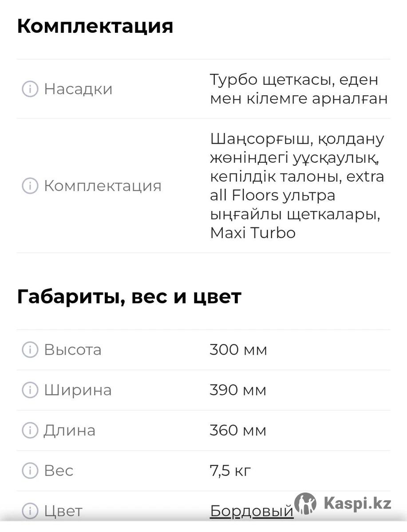The height and width of the screenshot is (532, 407).
Task: Select the "390 мм" width value
Action: (x=238, y=390)
